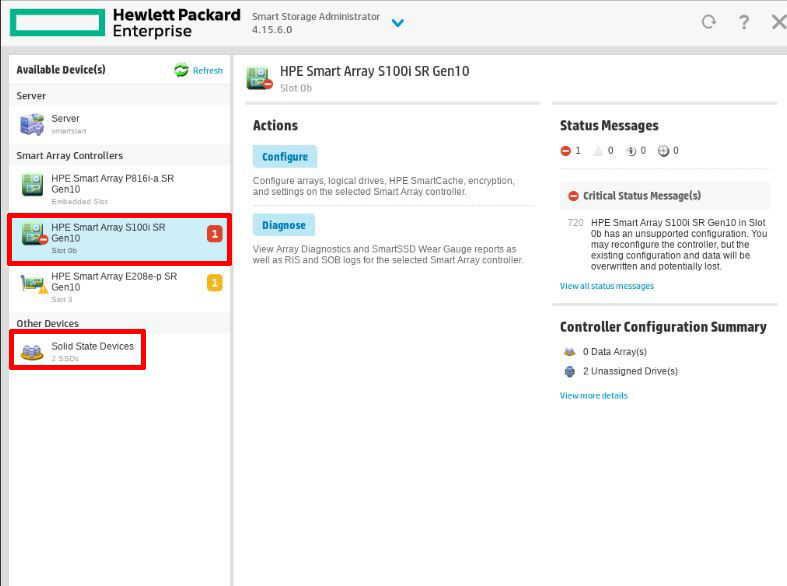Click the critical status count icon
This screenshot has width=787, height=586.
click(566, 151)
